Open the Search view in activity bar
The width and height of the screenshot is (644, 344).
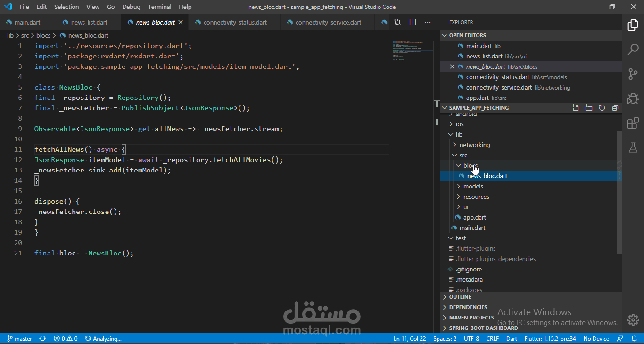633,49
